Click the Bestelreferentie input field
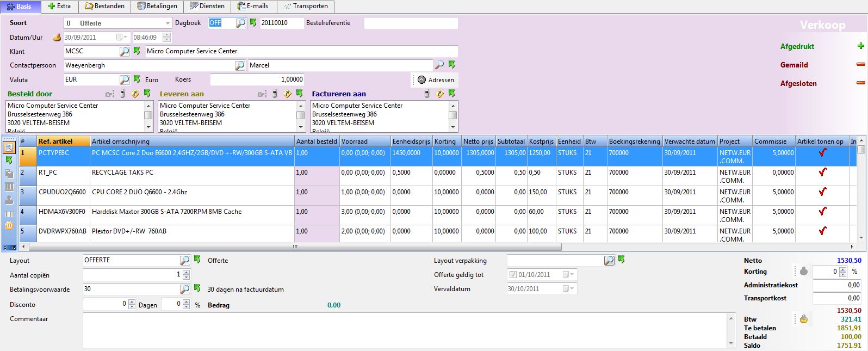 click(411, 23)
